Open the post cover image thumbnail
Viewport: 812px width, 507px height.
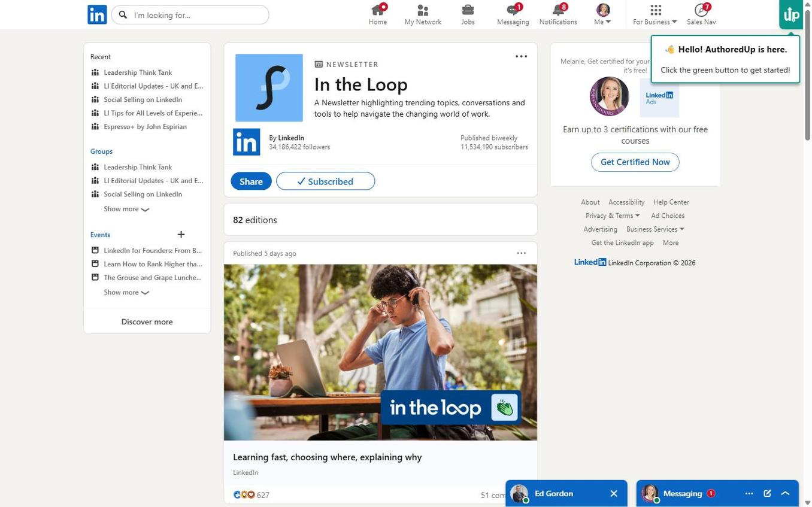coord(381,353)
